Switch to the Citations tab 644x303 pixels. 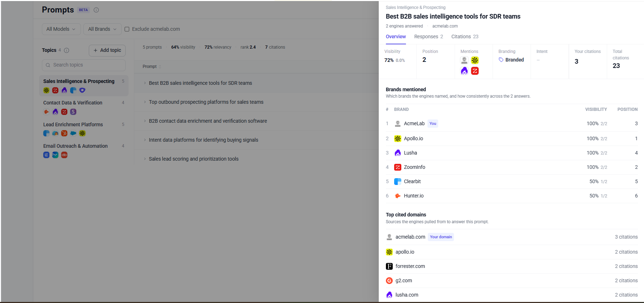pos(465,36)
